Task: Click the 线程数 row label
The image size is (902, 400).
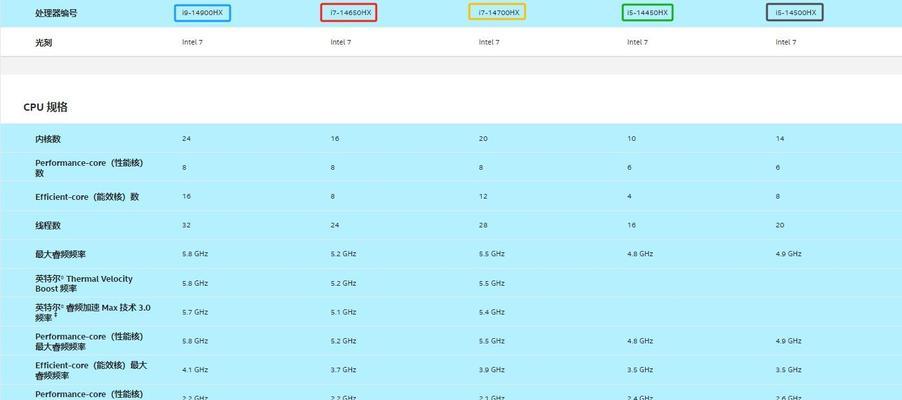Action: pyautogui.click(x=48, y=226)
